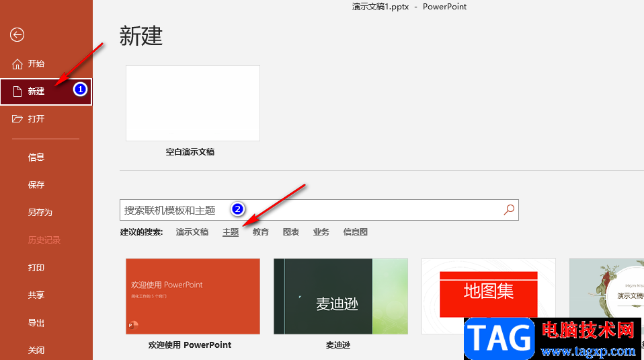Open the 导出 option
The image size is (644, 360).
tap(36, 322)
